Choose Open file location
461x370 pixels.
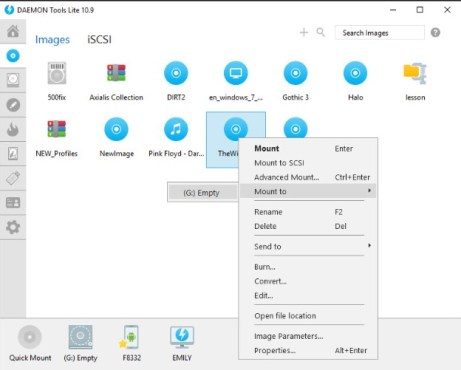[308, 316]
